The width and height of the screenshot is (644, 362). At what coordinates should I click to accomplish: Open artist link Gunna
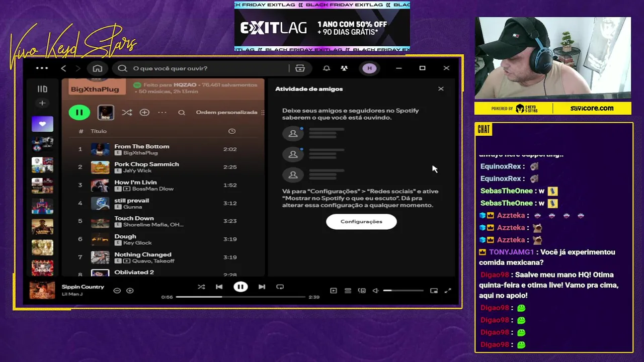pyautogui.click(x=133, y=207)
